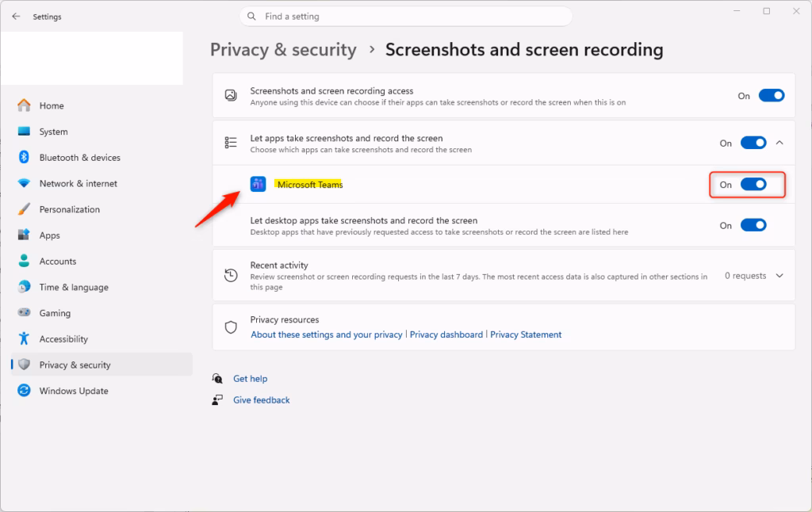This screenshot has height=512, width=812.
Task: Toggle Let apps take screenshots switch
Action: pyautogui.click(x=753, y=143)
